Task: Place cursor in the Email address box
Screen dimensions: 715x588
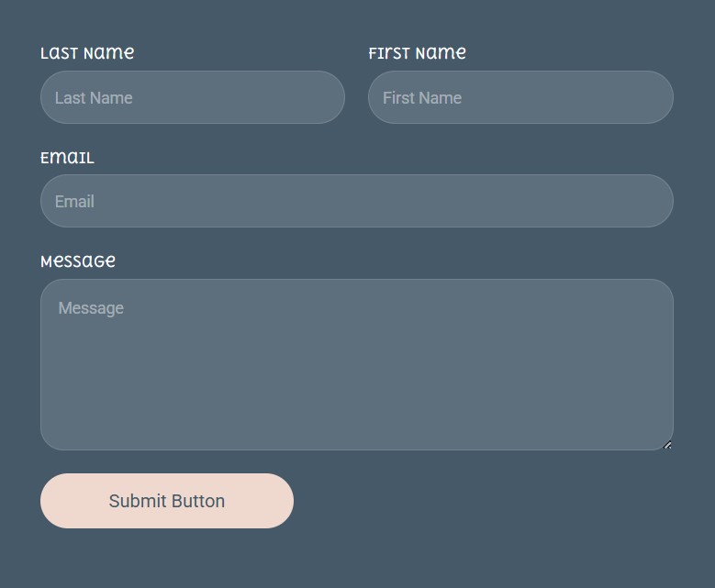Action: tap(356, 201)
